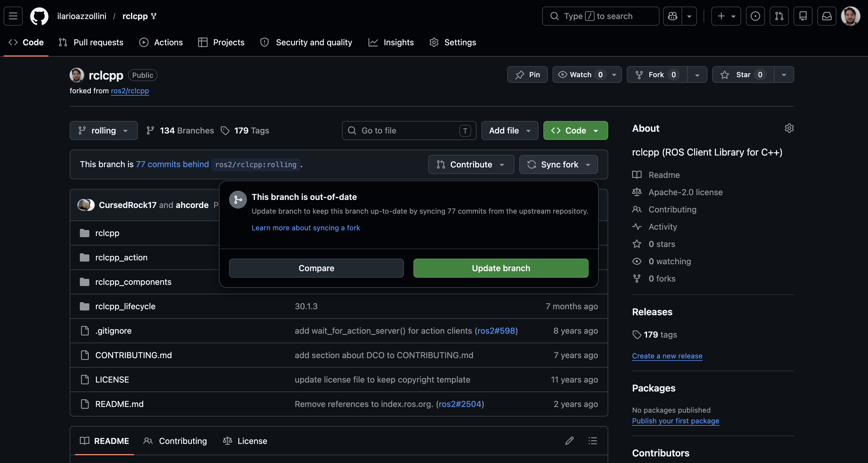Viewport: 868px width, 463px height.
Task: Click the rclcpp_lifecycle folder icon
Action: click(x=85, y=306)
